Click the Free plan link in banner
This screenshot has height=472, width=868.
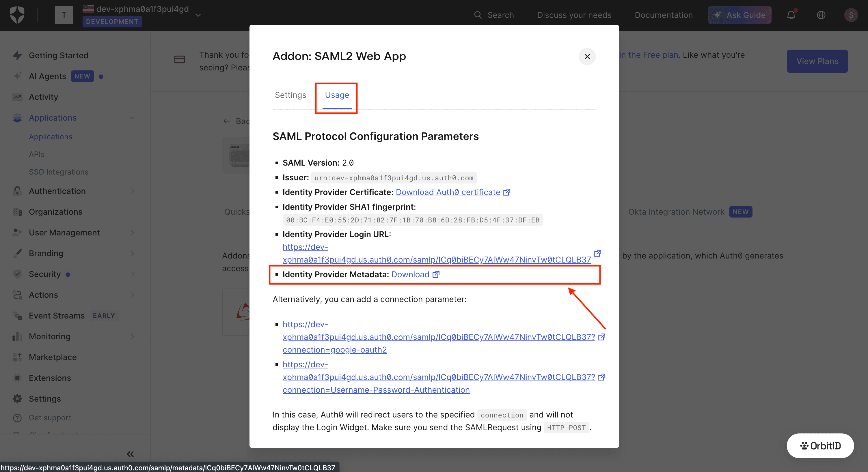pos(649,55)
